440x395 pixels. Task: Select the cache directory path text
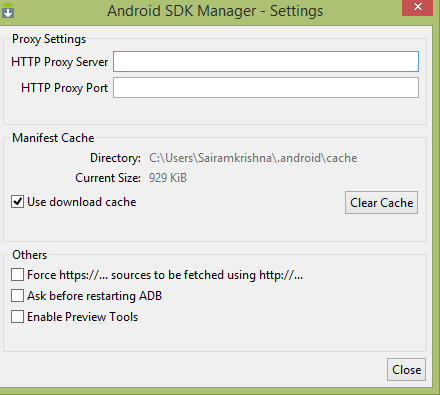click(253, 158)
